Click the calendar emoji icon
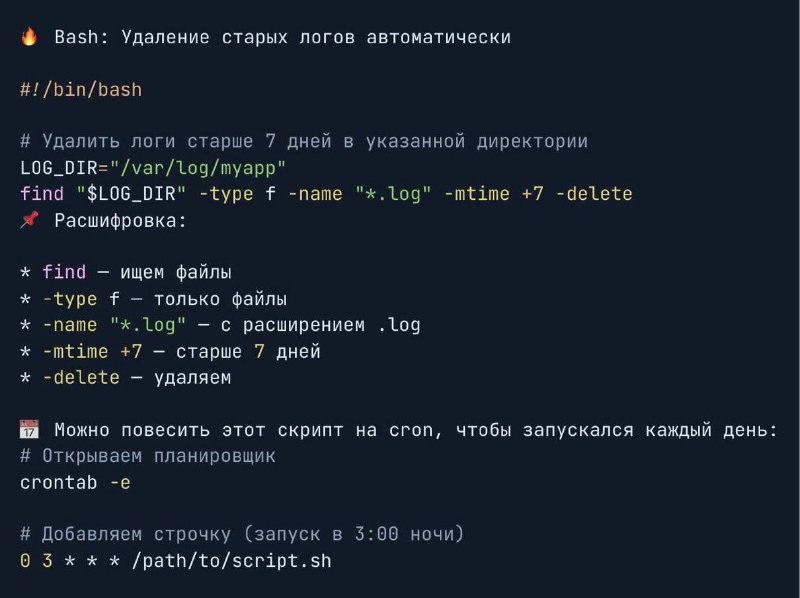 click(29, 429)
